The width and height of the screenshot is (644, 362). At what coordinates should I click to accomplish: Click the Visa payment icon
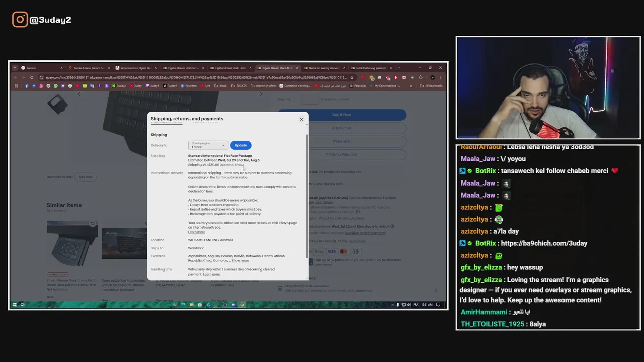tap(332, 252)
